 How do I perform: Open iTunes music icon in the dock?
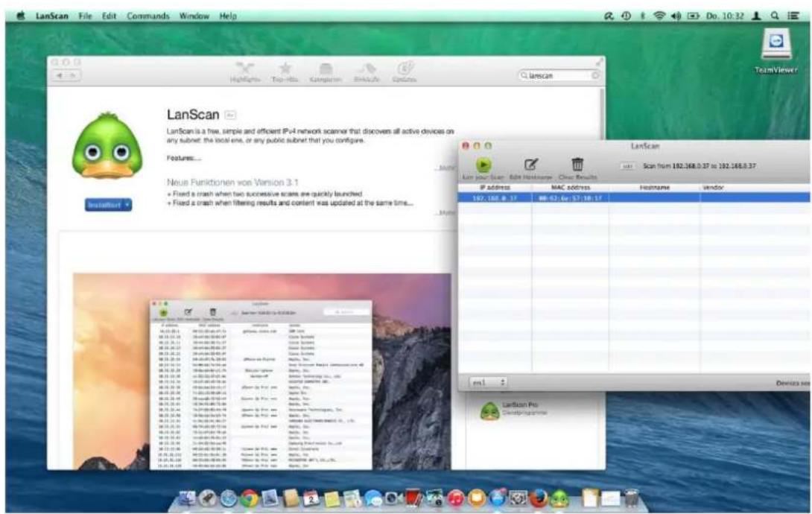coord(456,498)
